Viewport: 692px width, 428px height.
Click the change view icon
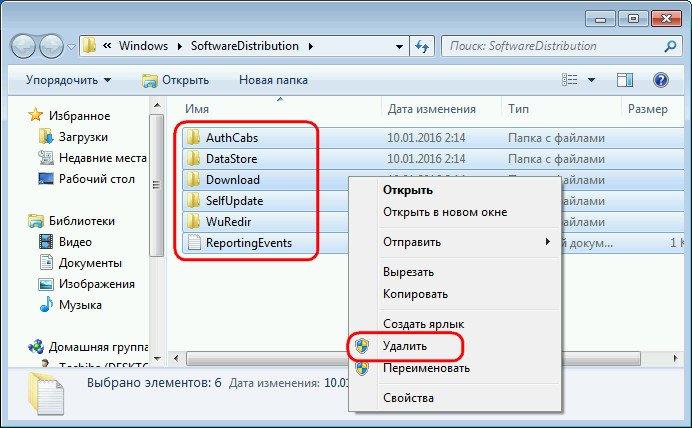click(569, 80)
